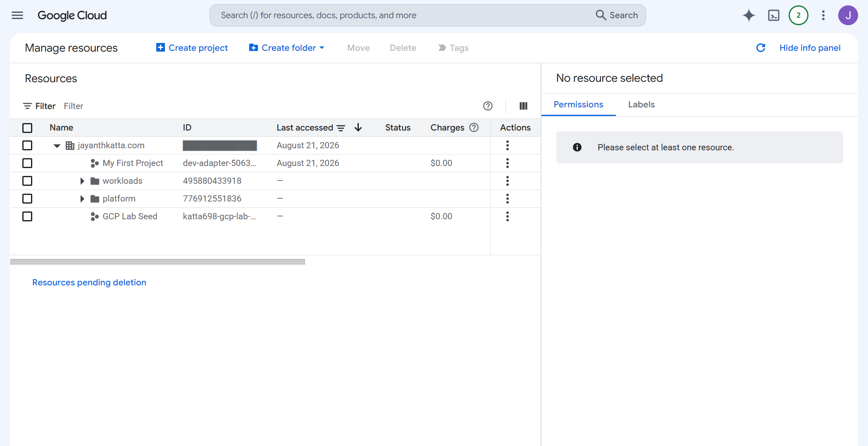
Task: Check the workloads folder checkbox
Action: point(27,181)
